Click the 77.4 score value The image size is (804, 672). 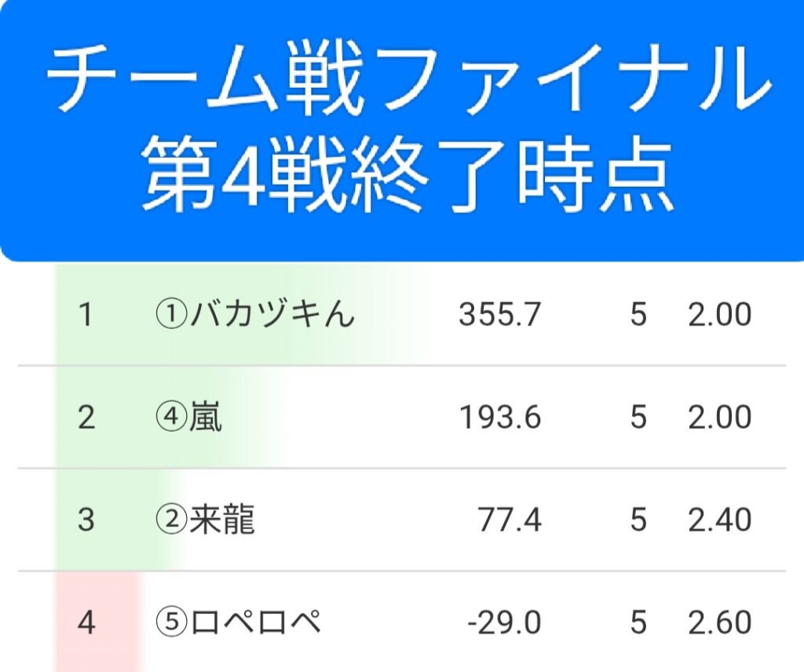pos(510,520)
